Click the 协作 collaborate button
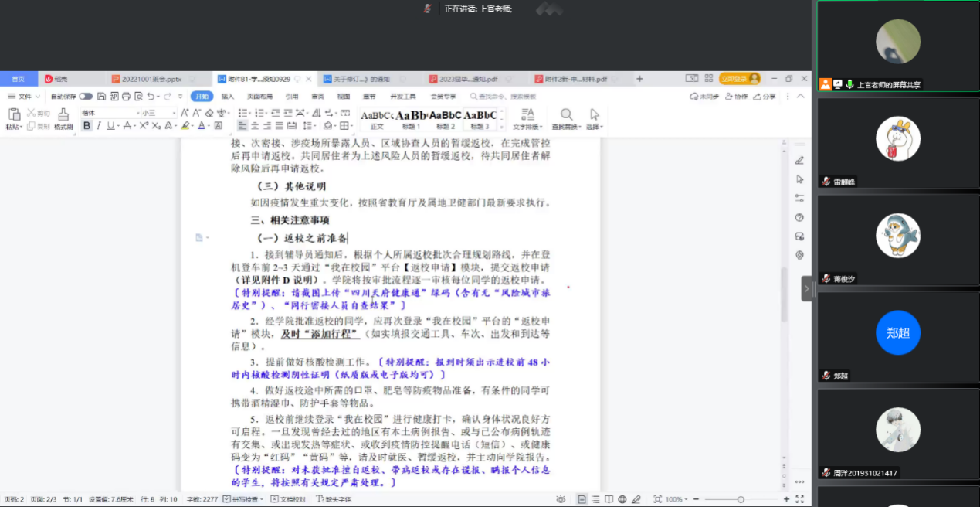Screen dimensions: 980x507 click(x=737, y=97)
